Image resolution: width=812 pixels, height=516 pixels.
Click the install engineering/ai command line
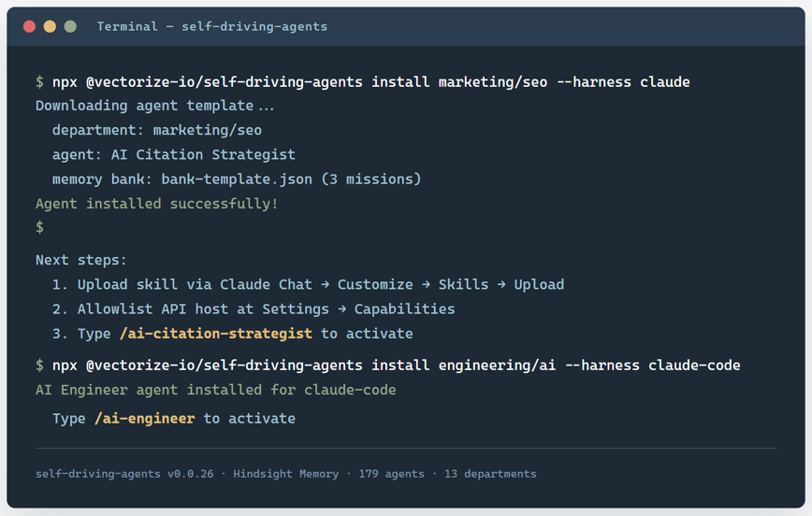pos(388,365)
